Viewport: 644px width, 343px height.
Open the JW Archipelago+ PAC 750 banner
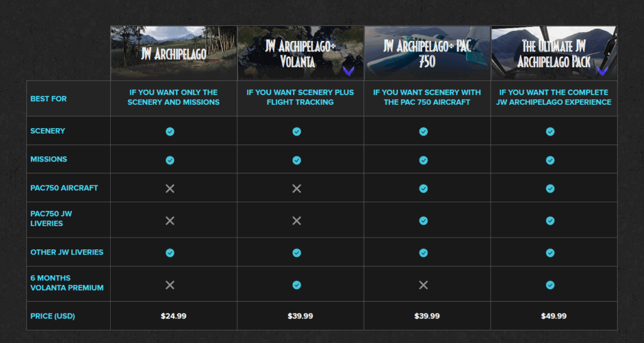427,53
